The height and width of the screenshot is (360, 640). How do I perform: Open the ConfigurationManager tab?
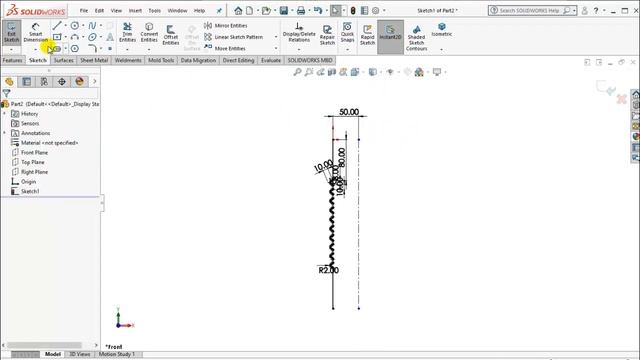pos(44,82)
